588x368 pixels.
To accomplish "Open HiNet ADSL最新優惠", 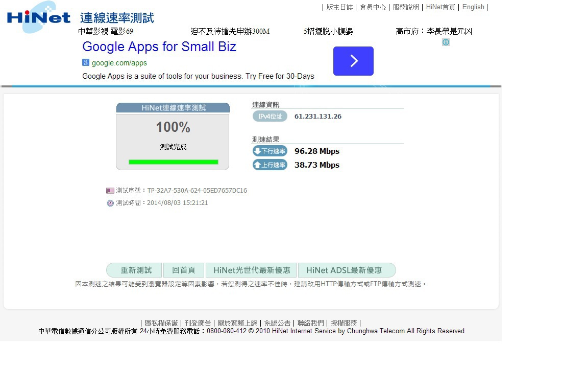I will [347, 270].
